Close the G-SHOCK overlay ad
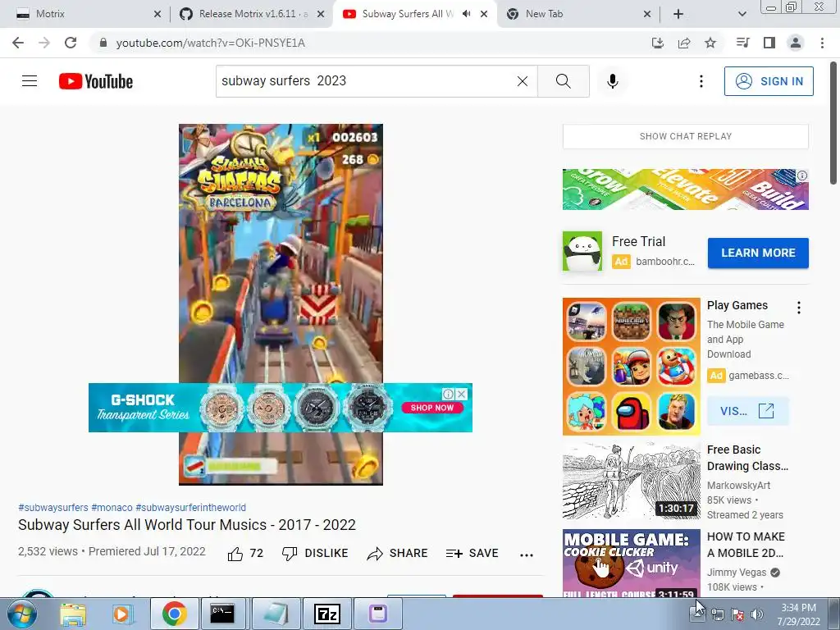The width and height of the screenshot is (840, 630). pyautogui.click(x=461, y=395)
